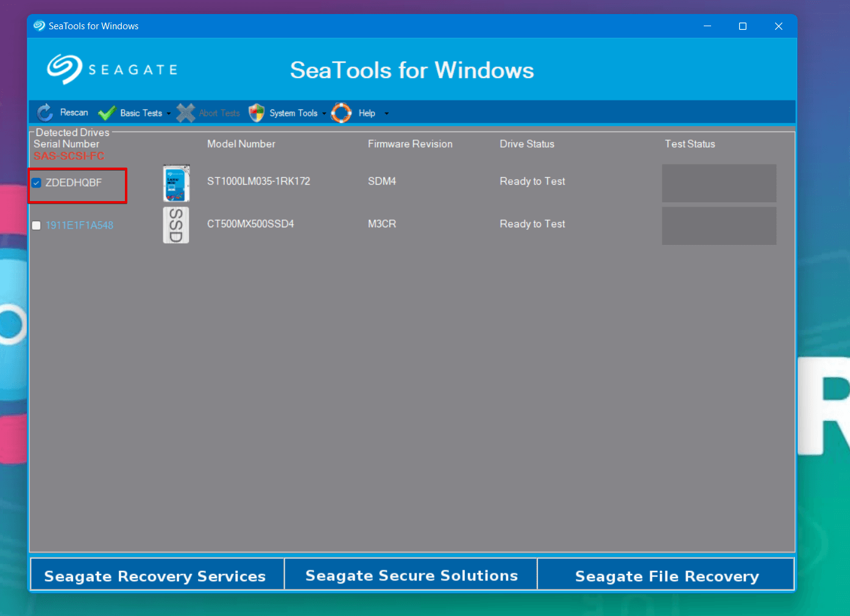Click Ready to Test for CT500MX500SSD4 drive
The image size is (850, 616).
tap(533, 224)
